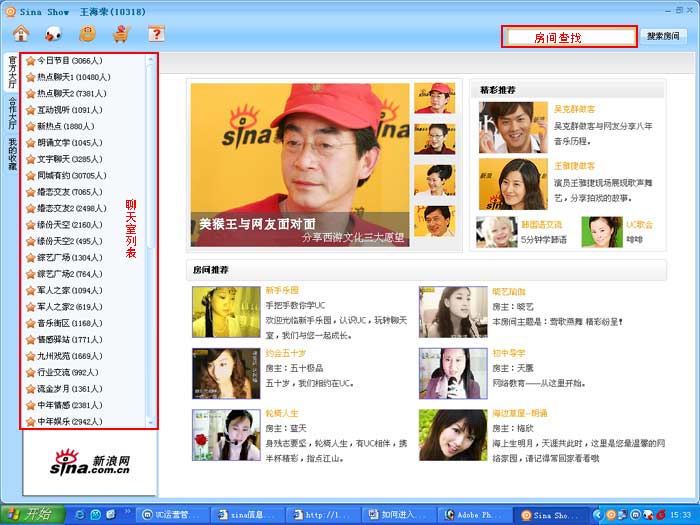Select 情感驿站 (1771人) in room list
700x525 pixels.
click(70, 340)
